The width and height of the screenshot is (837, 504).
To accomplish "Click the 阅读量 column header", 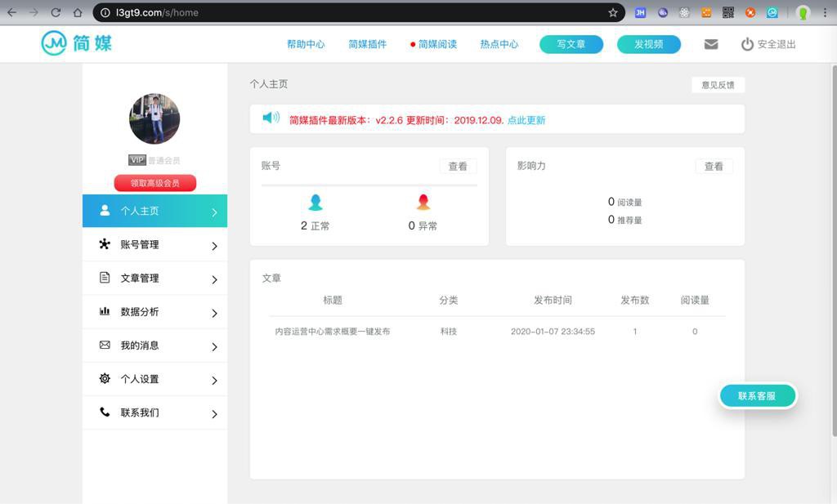I will click(695, 300).
